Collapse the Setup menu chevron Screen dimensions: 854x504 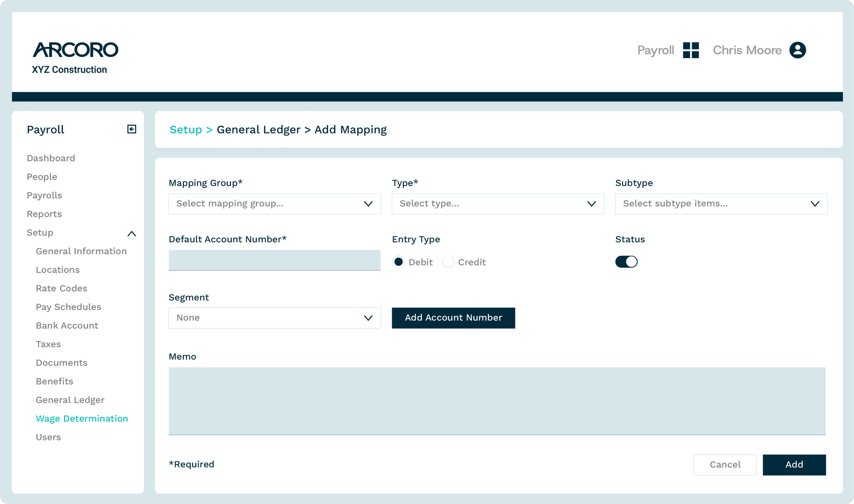132,233
